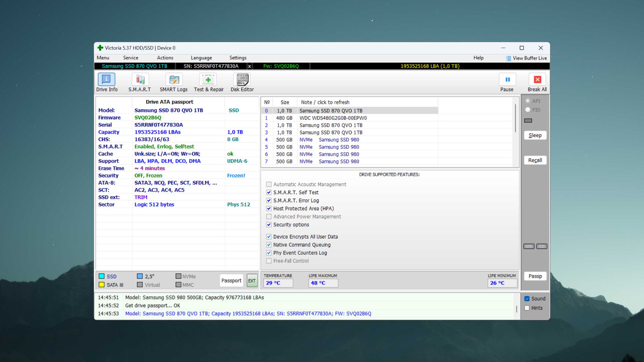The image size is (644, 362).
Task: Open the Drive Info toolbar icon
Action: pos(107,79)
